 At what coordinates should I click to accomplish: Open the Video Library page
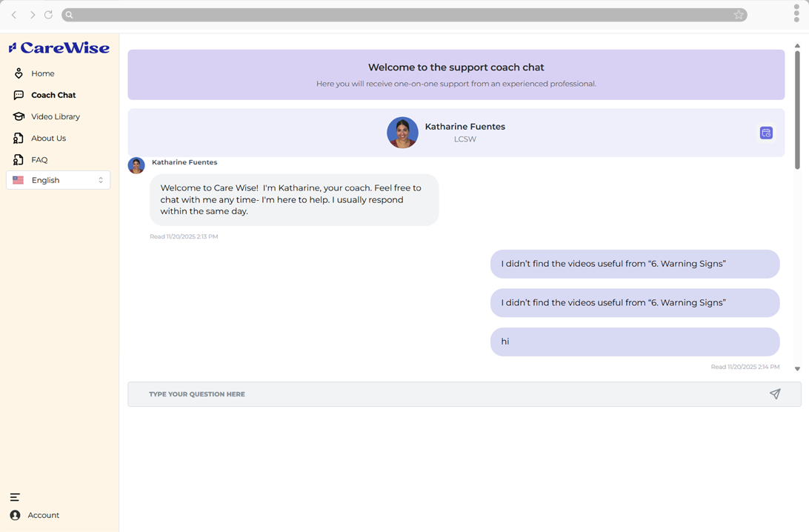coord(56,116)
